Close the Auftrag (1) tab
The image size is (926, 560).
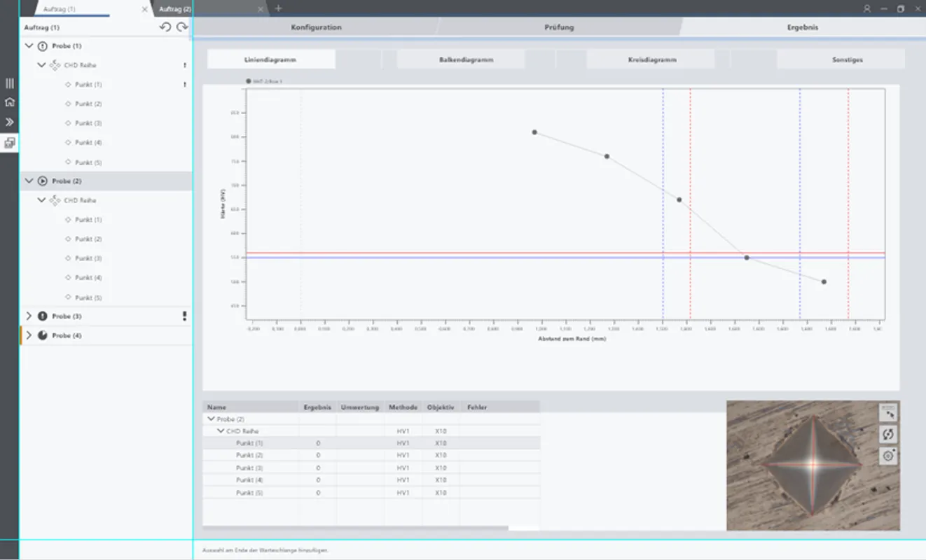tap(144, 9)
